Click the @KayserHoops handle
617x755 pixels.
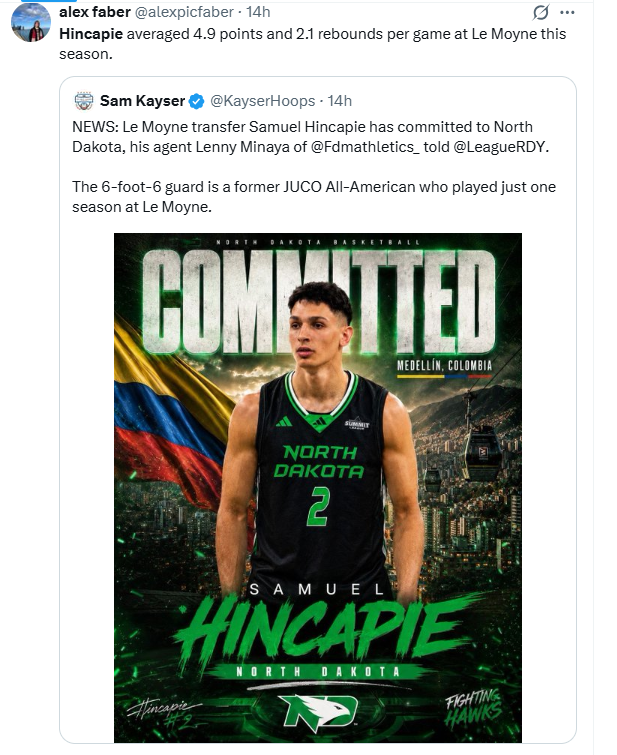[263, 101]
